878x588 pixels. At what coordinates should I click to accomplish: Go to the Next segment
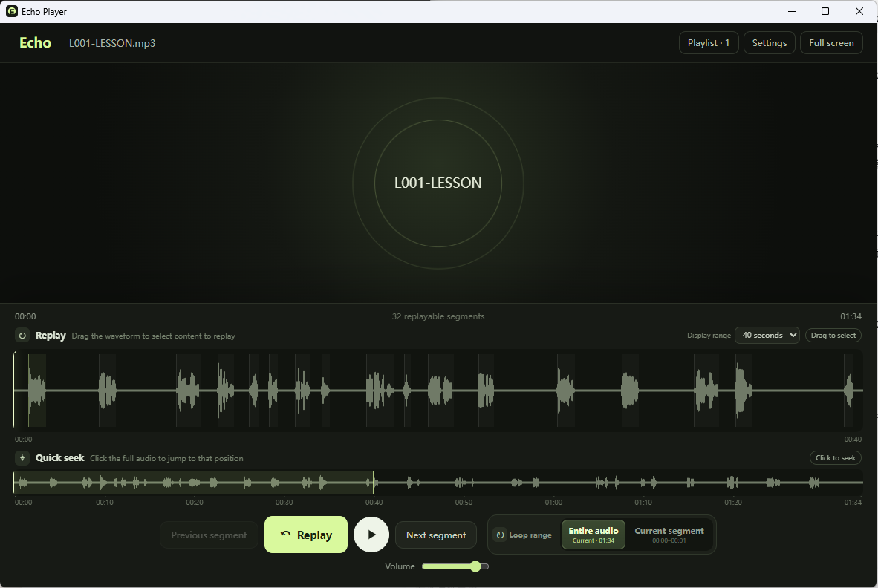click(435, 535)
